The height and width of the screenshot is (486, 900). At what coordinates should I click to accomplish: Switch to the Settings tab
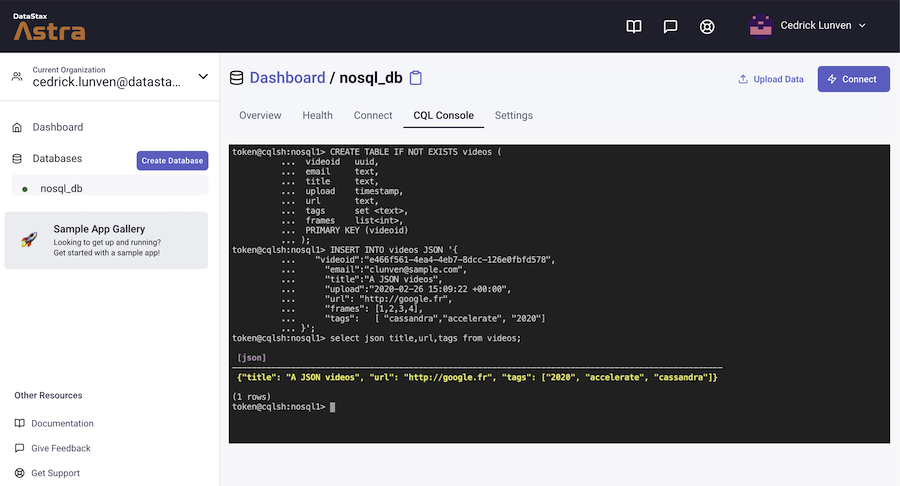tap(514, 115)
